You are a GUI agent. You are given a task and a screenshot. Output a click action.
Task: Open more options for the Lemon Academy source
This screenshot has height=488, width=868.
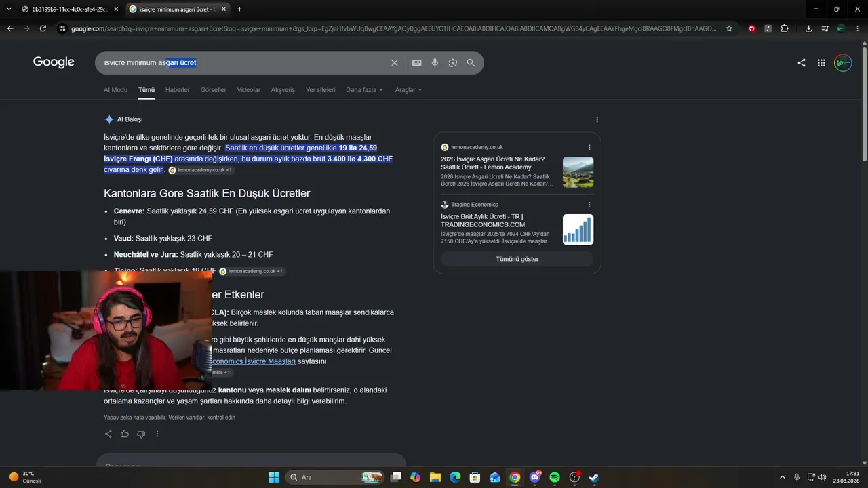[x=589, y=147]
